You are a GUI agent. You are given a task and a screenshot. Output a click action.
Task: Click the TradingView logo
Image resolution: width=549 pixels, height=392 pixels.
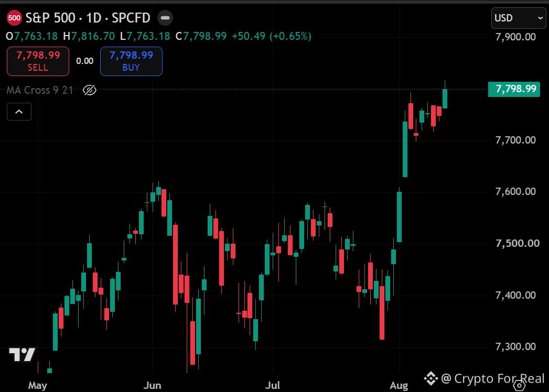pos(21,355)
